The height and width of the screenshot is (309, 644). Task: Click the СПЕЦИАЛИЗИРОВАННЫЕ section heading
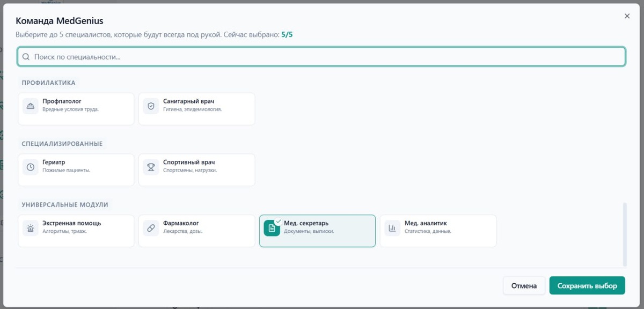62,144
